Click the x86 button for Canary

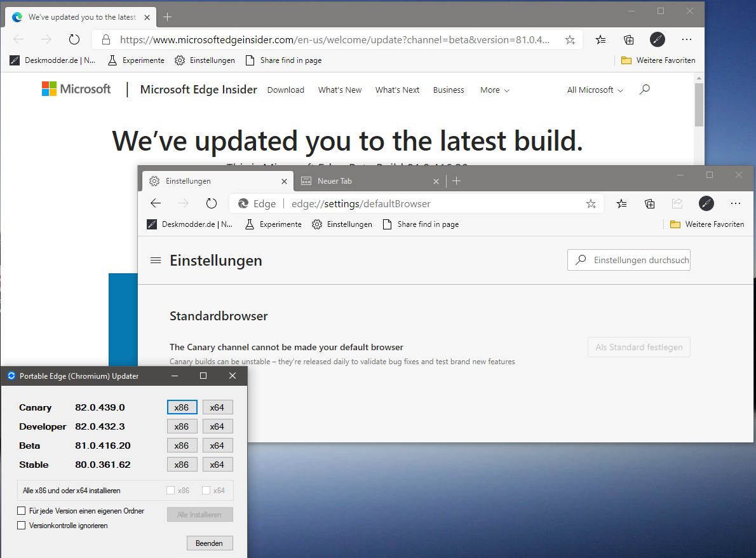pos(182,407)
